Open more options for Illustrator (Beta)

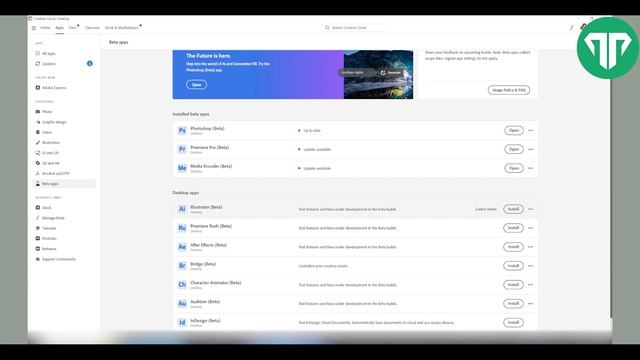[x=530, y=209]
